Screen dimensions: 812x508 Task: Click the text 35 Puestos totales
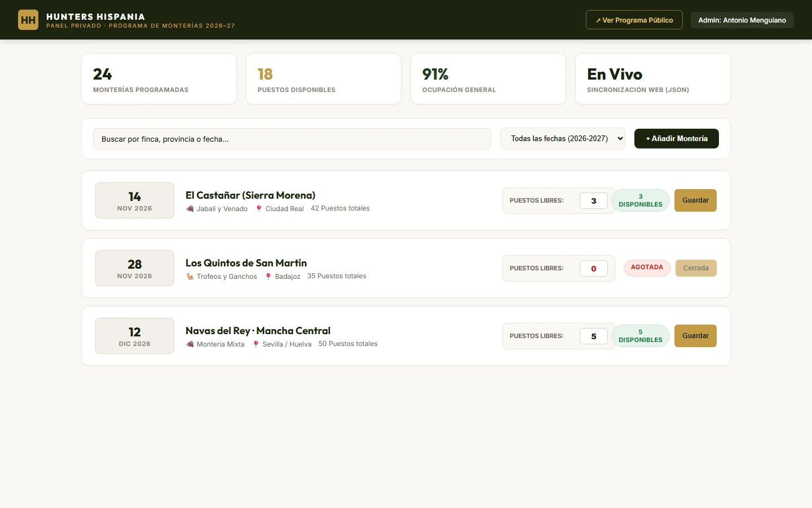click(337, 276)
